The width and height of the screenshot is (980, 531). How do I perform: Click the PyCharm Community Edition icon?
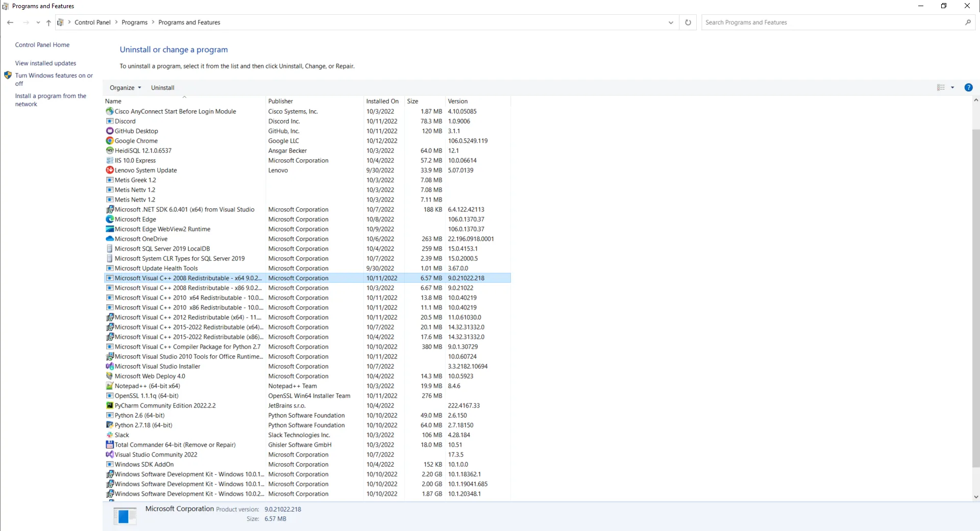point(109,406)
